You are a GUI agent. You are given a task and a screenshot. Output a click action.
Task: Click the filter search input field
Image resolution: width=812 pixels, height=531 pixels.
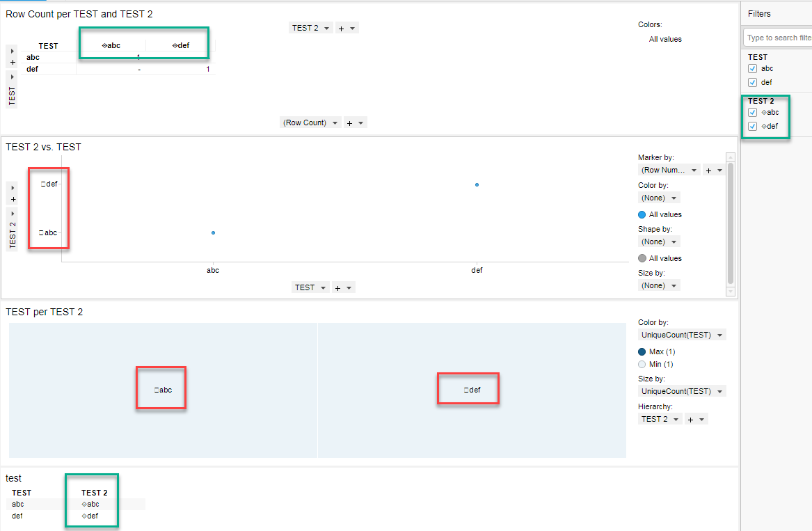777,38
